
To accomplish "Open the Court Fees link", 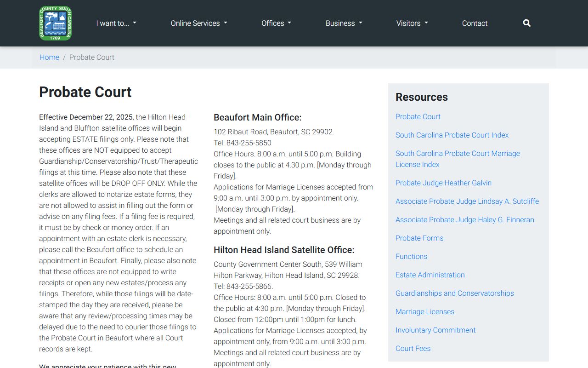I will pos(413,348).
